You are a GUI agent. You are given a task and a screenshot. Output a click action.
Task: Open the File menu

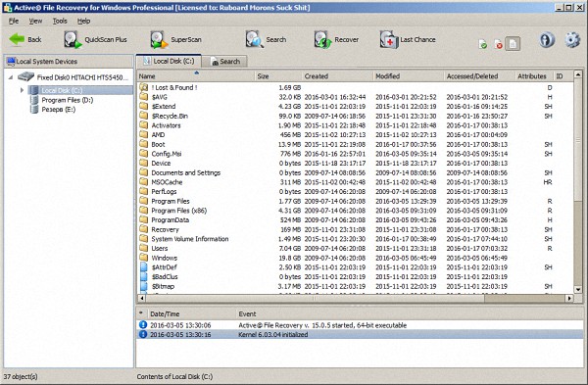coord(14,21)
